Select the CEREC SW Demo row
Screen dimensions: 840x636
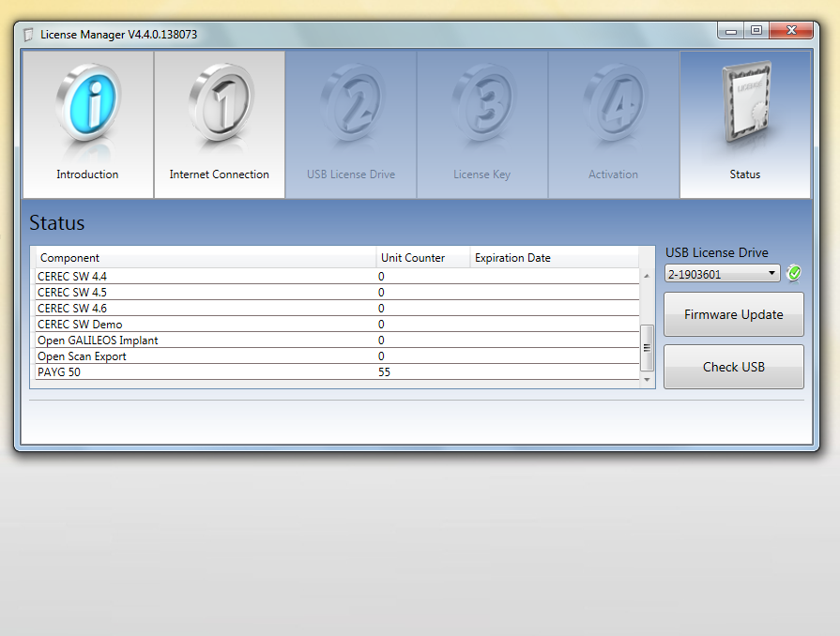338,325
